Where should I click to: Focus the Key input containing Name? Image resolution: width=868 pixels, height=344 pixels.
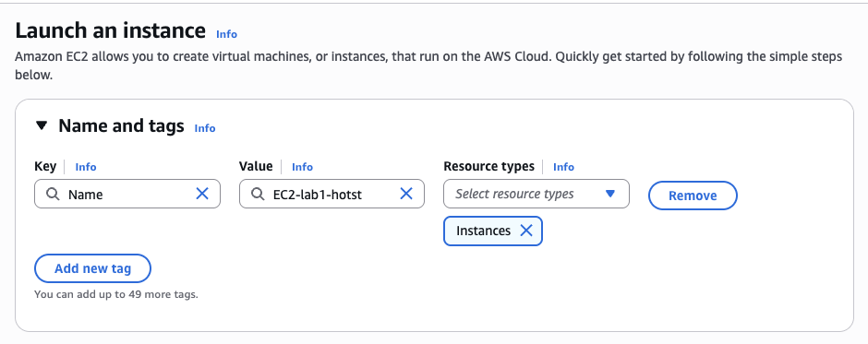(127, 194)
